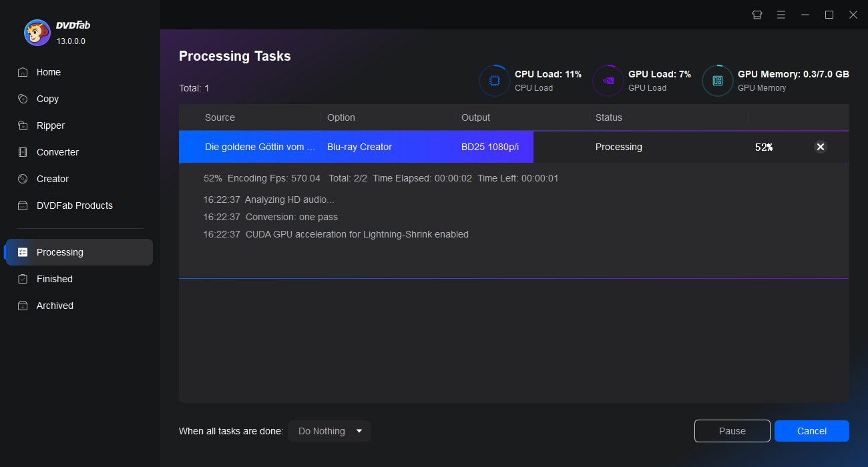Viewport: 868px width, 467px height.
Task: Pause all processing tasks
Action: 732,431
